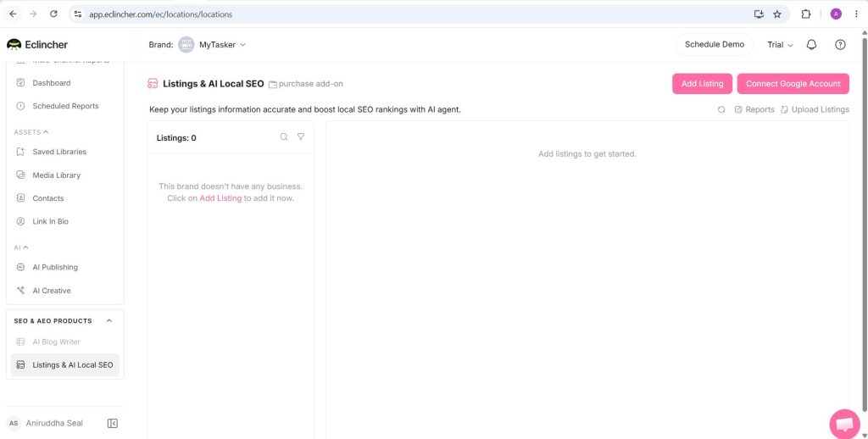Image resolution: width=868 pixels, height=439 pixels.
Task: Collapse the SEO & AEO PRODUCTS section
Action: pyautogui.click(x=109, y=320)
